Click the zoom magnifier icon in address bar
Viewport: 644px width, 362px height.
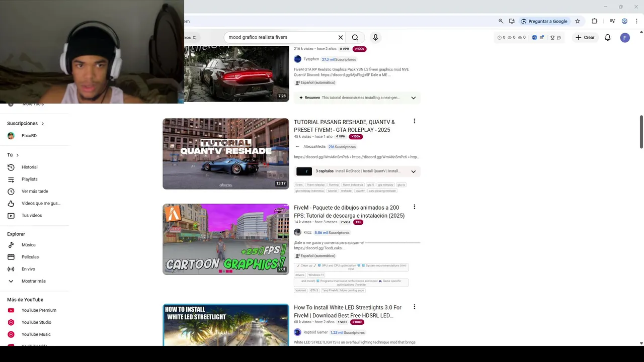point(501,21)
